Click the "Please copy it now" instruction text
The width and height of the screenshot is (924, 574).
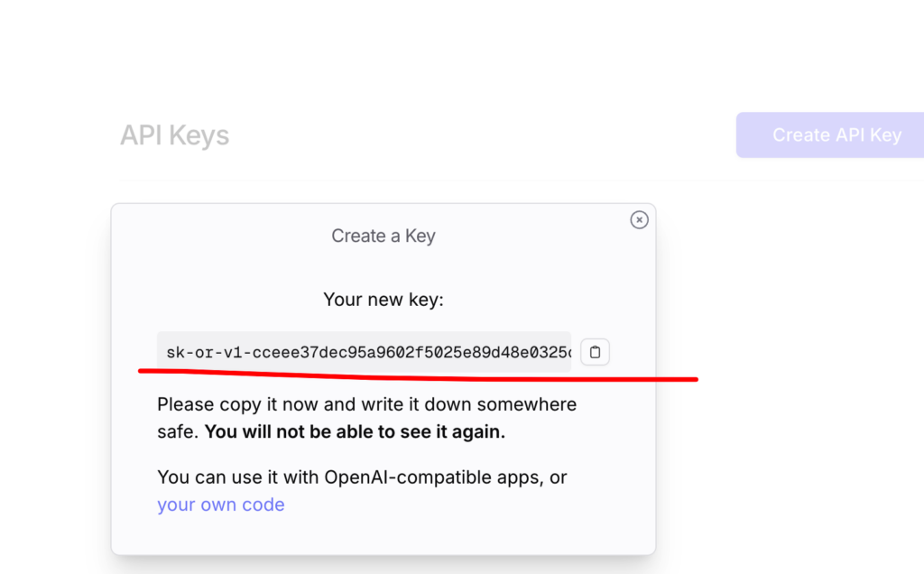pos(235,404)
